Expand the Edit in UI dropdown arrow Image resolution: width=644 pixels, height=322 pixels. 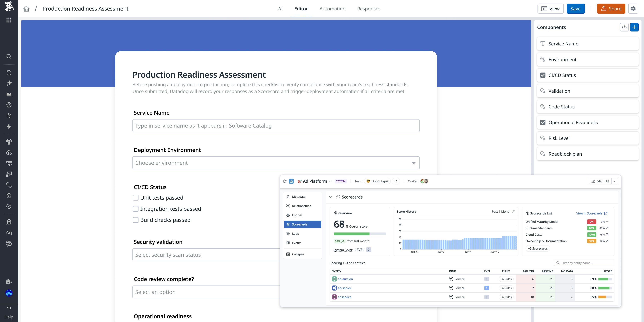pyautogui.click(x=615, y=181)
